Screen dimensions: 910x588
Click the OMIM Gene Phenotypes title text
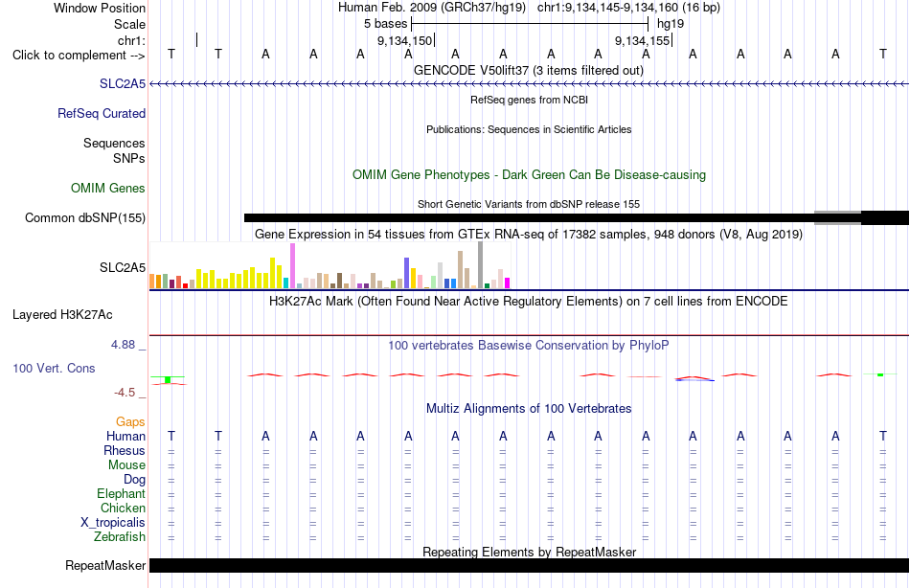529,174
